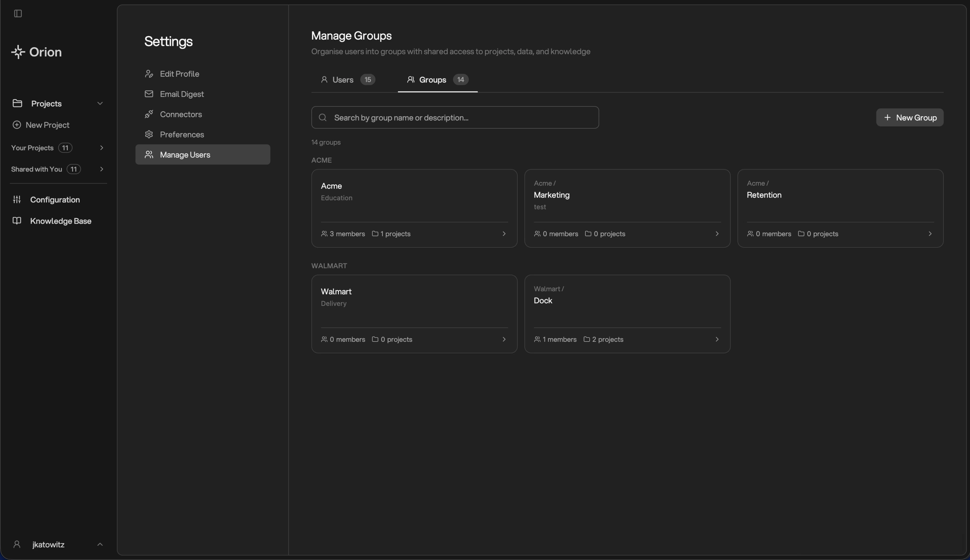The width and height of the screenshot is (970, 560).
Task: Select the Groups tab
Action: [438, 80]
